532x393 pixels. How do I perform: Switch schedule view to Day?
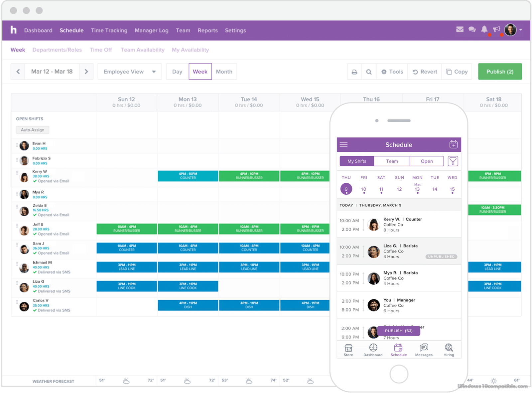[177, 71]
